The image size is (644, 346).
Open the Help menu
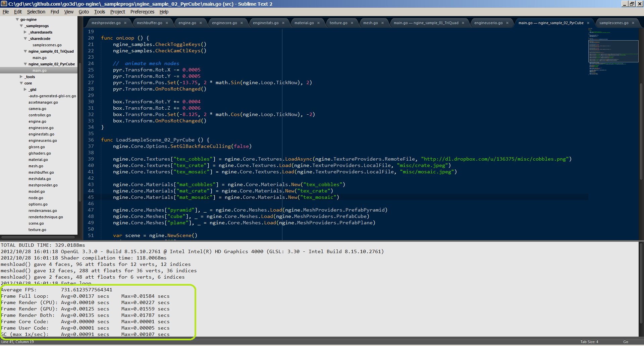pos(164,12)
